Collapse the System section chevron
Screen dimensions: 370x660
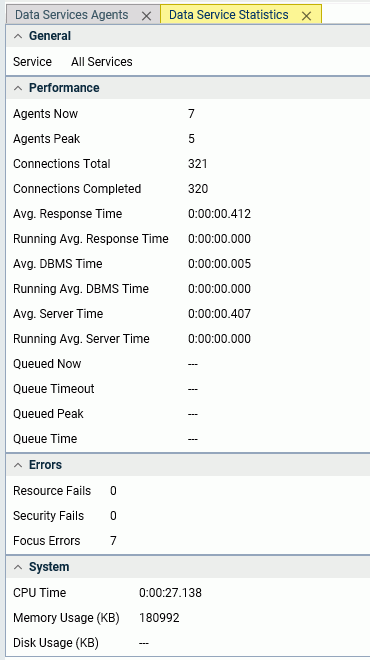point(18,567)
